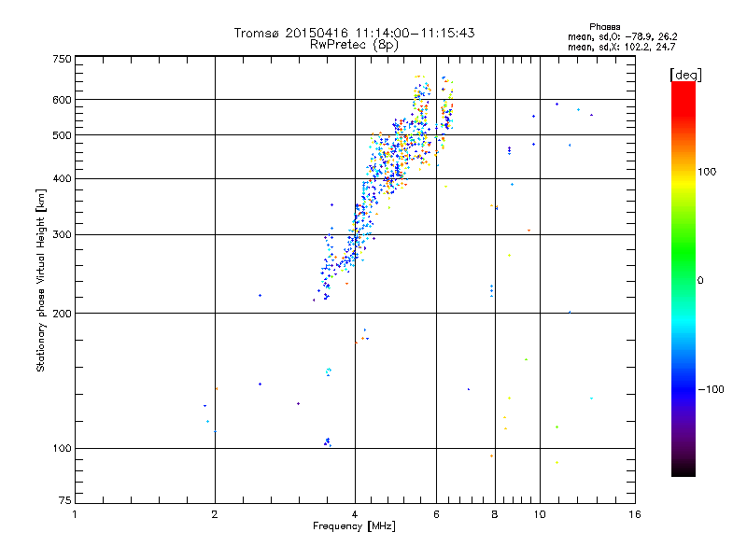
Task: Click the 'Frequency [MHz]' axis label
Action: [354, 526]
